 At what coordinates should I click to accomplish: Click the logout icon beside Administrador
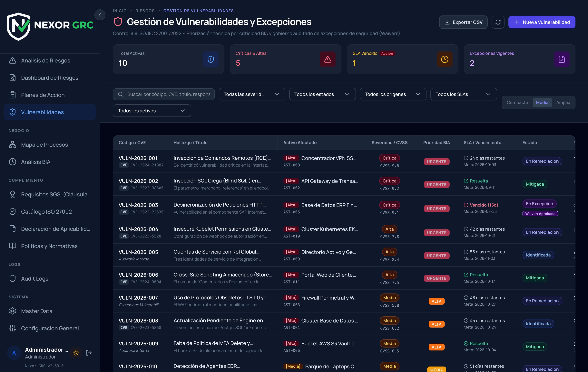(x=89, y=353)
